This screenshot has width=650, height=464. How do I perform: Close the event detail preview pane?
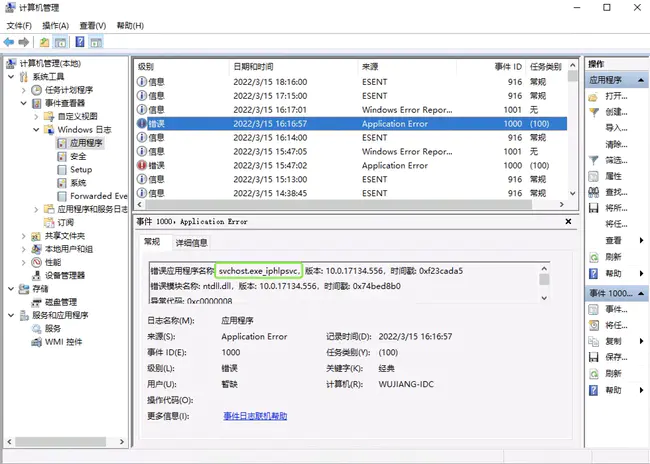click(x=568, y=222)
